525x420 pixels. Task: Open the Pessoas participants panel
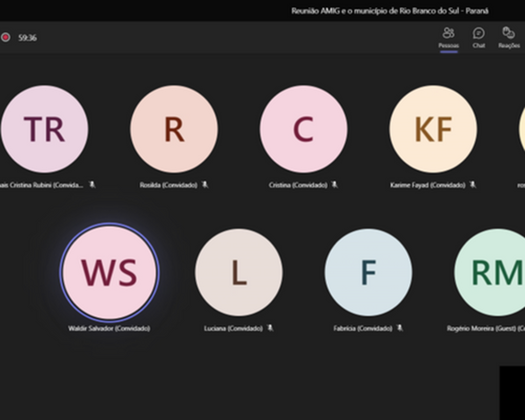[x=448, y=37]
